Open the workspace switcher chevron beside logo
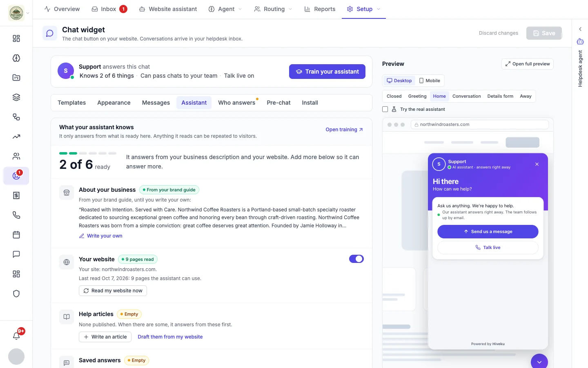Screen dimensions: 588x368 [x=28, y=13]
